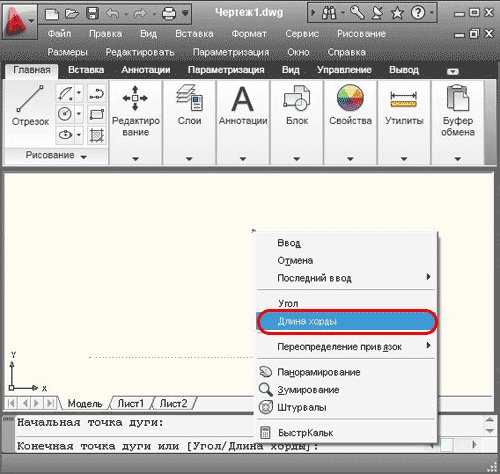
Task: Click command window scroll up arrow
Action: point(490,419)
